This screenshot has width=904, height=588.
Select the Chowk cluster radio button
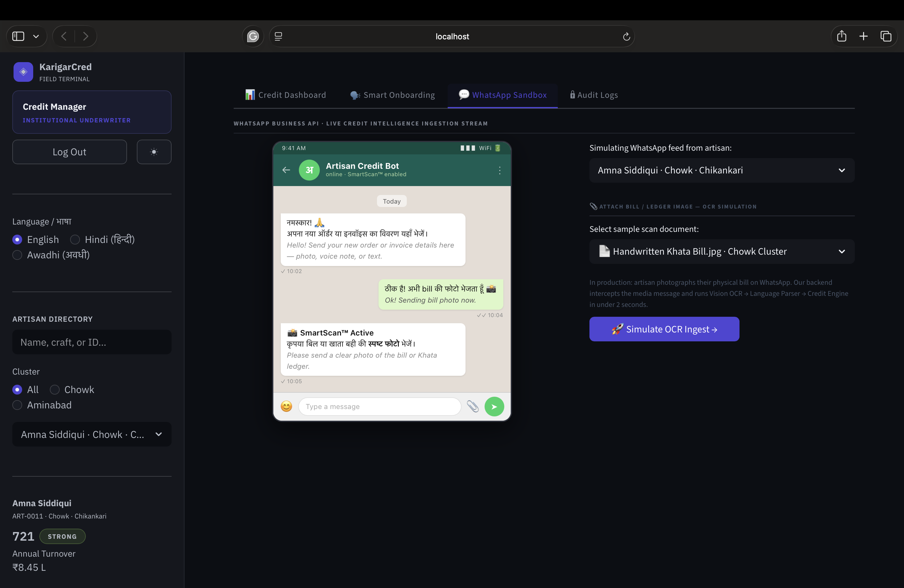[x=55, y=390]
